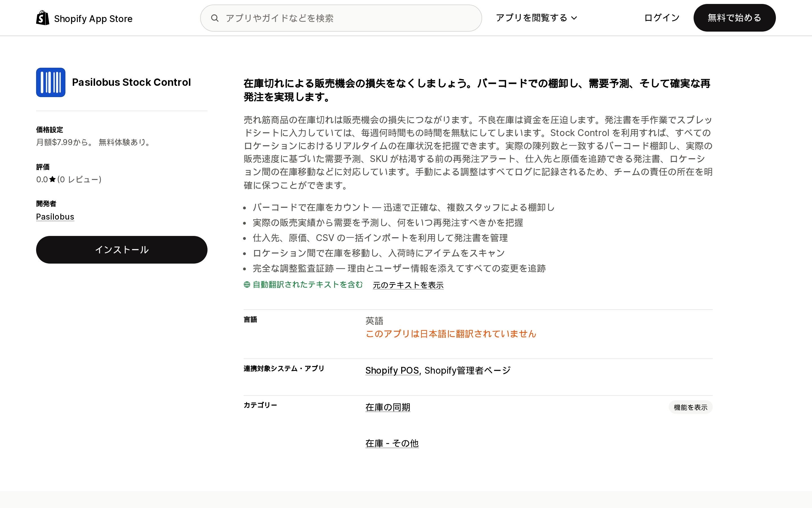The image size is (812, 508).
Task: Click the 連携対象システム・アプリ label
Action: [x=284, y=369]
